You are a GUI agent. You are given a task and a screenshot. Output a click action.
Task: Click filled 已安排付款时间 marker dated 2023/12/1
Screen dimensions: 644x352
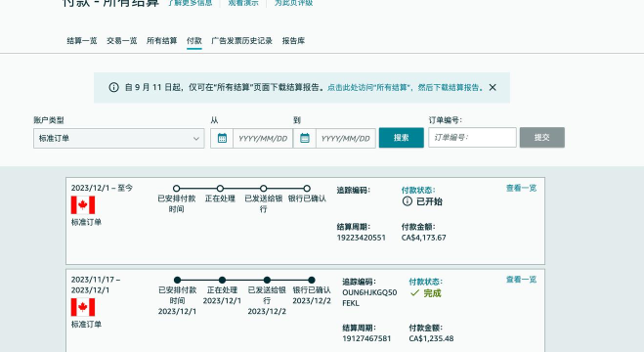click(x=178, y=280)
